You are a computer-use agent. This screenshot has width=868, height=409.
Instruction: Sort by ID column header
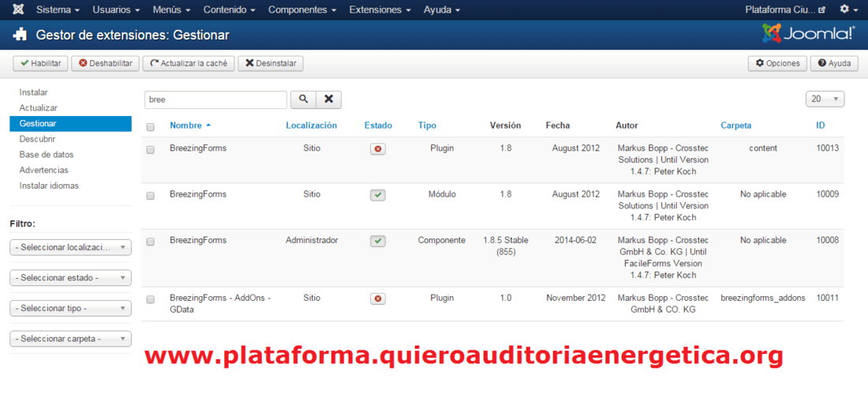tap(821, 126)
